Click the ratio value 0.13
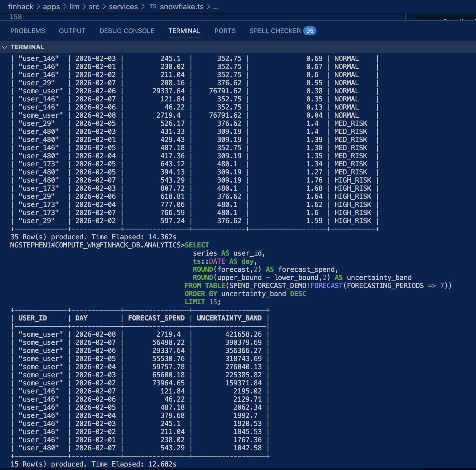Screen dimensions: 476x470 click(x=314, y=107)
